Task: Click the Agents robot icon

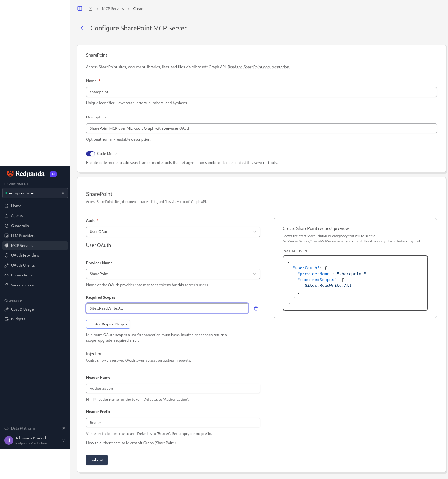Action: (x=7, y=216)
